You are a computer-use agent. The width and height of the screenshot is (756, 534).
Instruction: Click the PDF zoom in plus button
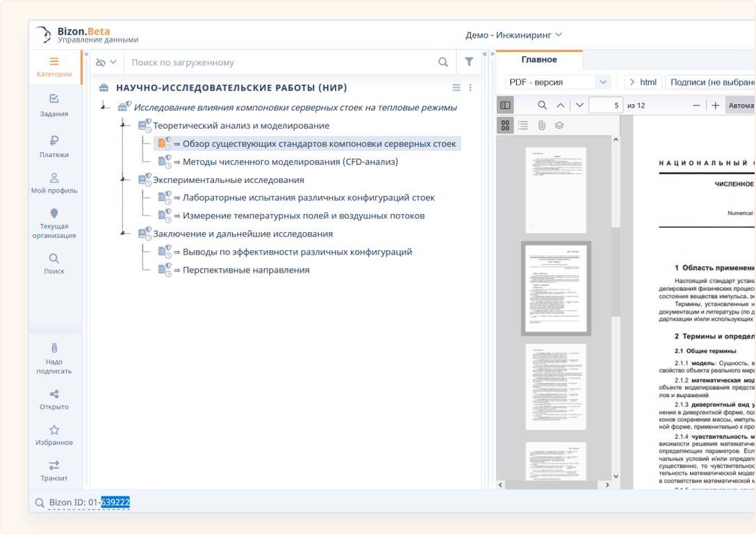click(715, 106)
